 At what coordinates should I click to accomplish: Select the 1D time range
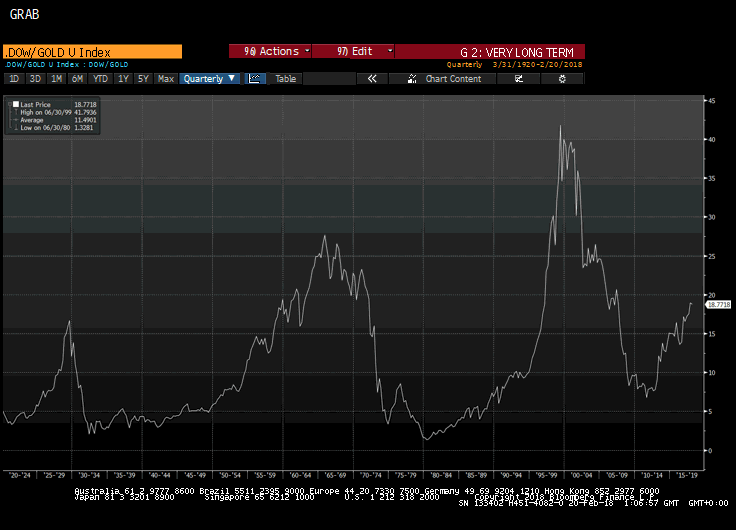pyautogui.click(x=14, y=79)
